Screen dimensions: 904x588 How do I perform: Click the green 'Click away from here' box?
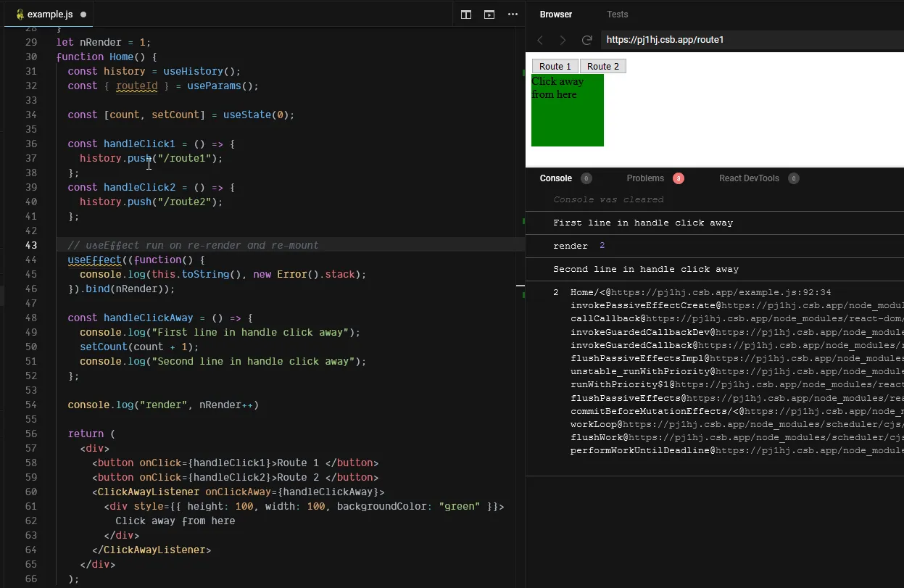568,110
